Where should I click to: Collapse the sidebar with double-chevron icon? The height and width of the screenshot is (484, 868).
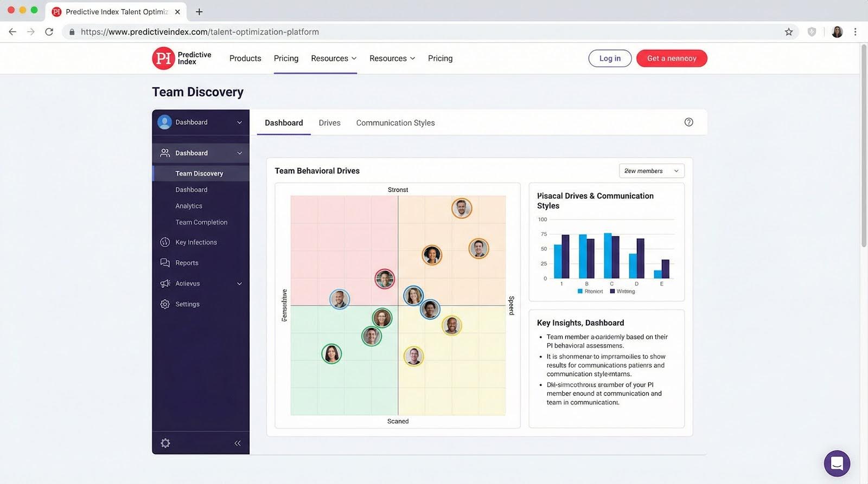[x=238, y=443]
